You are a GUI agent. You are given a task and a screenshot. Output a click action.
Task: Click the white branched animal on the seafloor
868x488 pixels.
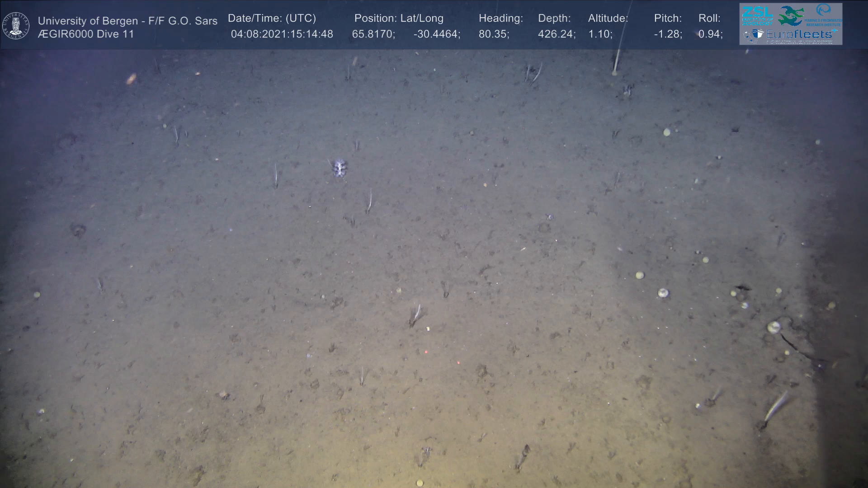tap(339, 168)
